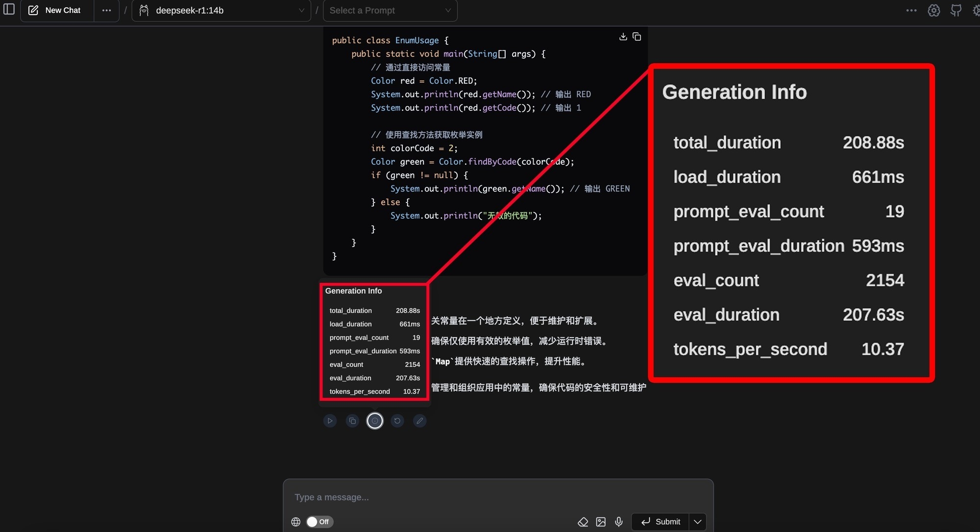
Task: Clear chat with the eraser icon
Action: coord(583,522)
